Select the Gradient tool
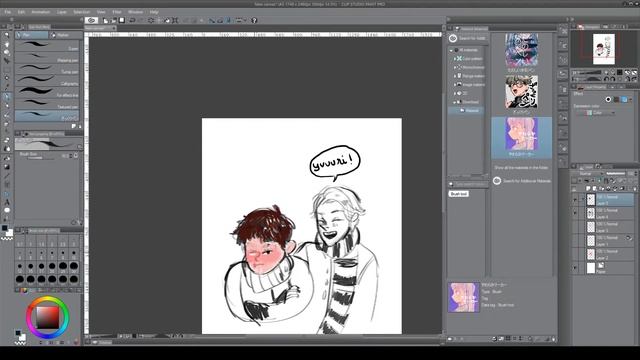This screenshot has height=360, width=640. [x=7, y=167]
